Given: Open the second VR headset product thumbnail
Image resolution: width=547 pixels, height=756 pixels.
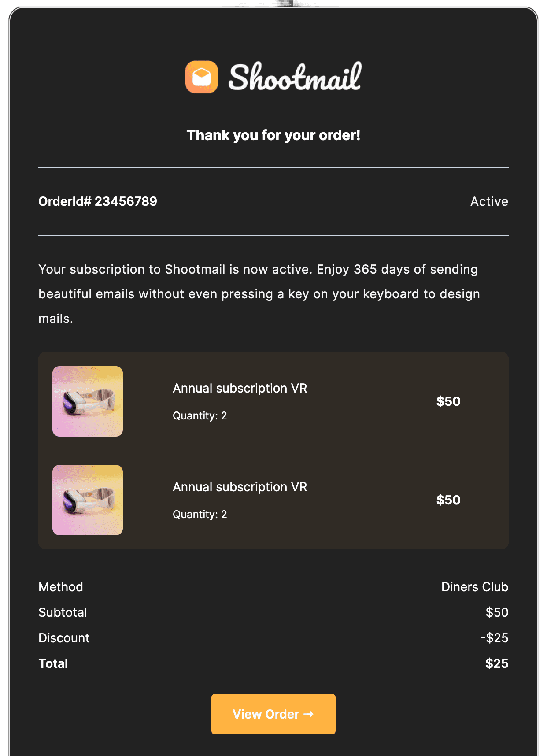Looking at the screenshot, I should (x=88, y=500).
